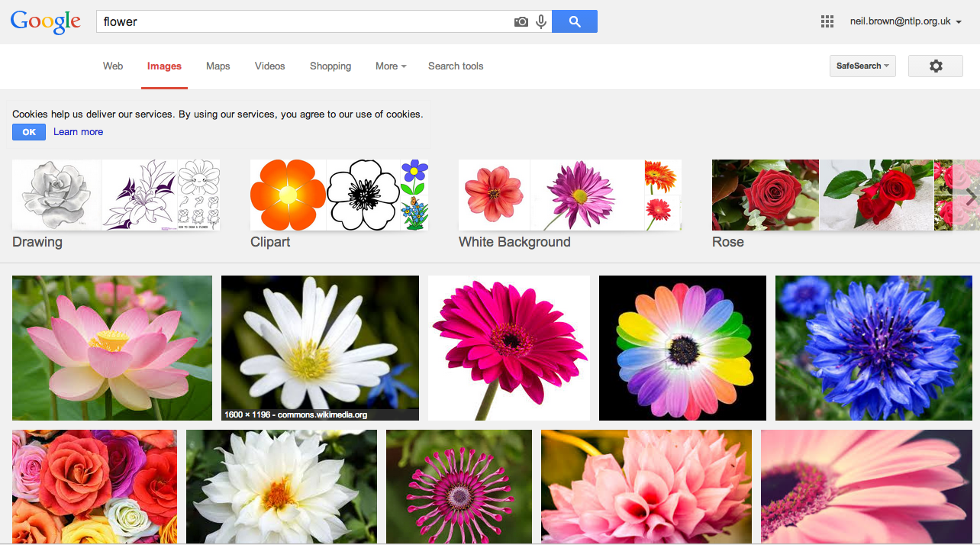Image resolution: width=980 pixels, height=545 pixels.
Task: Open the Google apps grid
Action: point(827,21)
